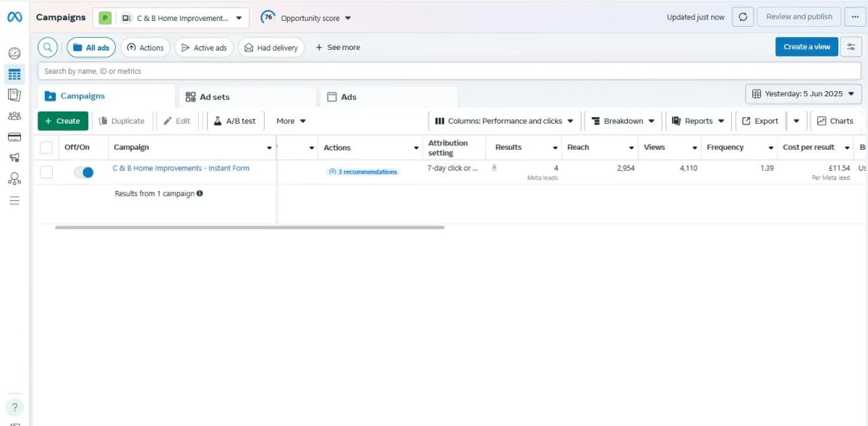Click See more filters
Image resolution: width=868 pixels, height=426 pixels.
tap(338, 48)
